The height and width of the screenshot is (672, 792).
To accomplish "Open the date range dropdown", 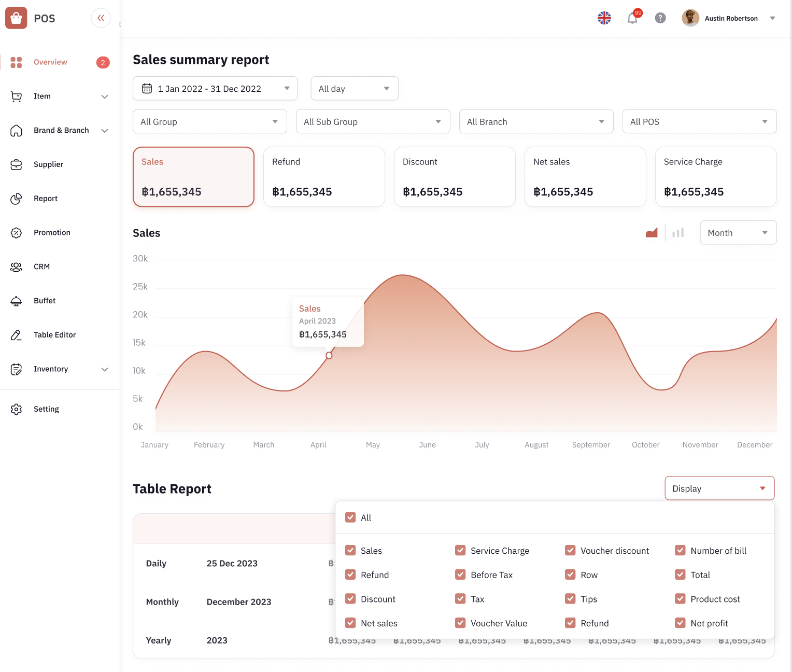I will pyautogui.click(x=215, y=89).
